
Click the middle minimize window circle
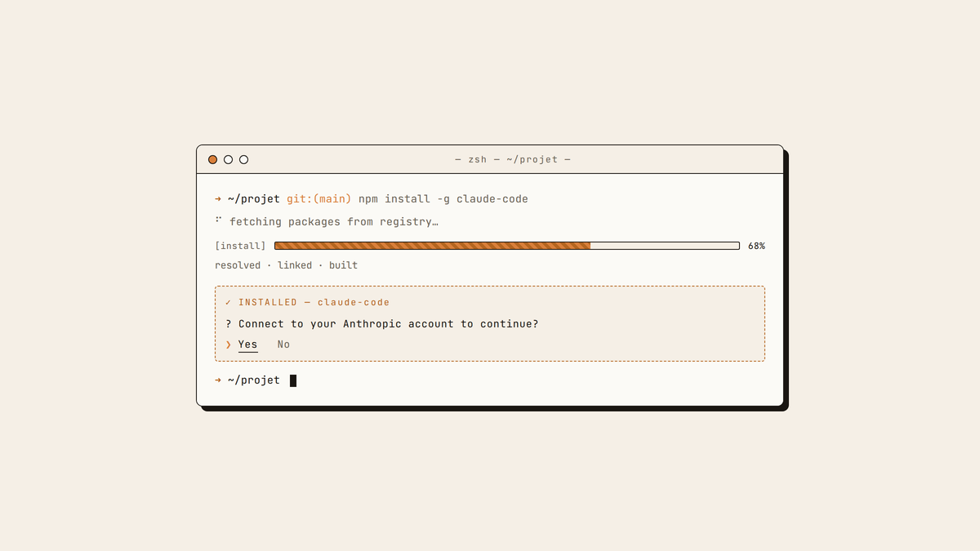point(228,160)
